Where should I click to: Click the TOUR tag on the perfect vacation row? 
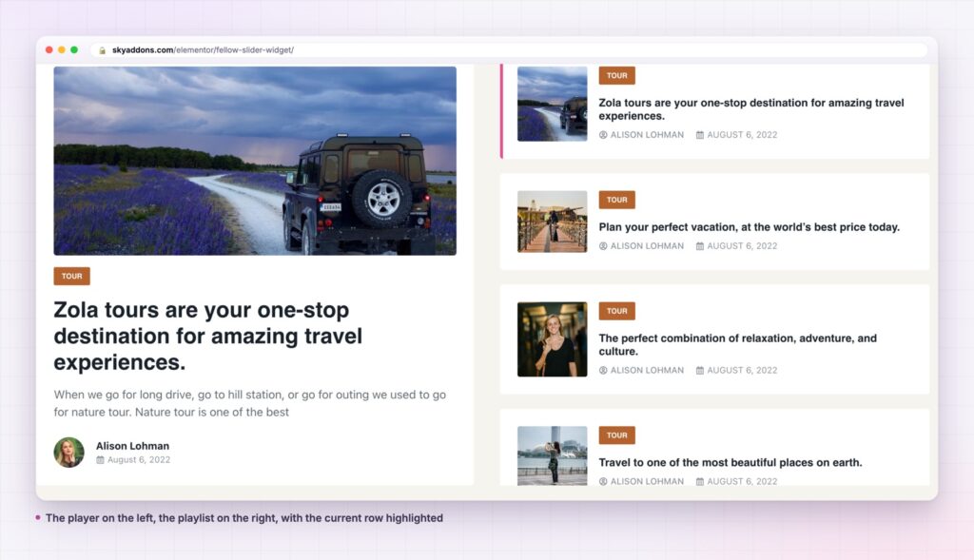(616, 200)
